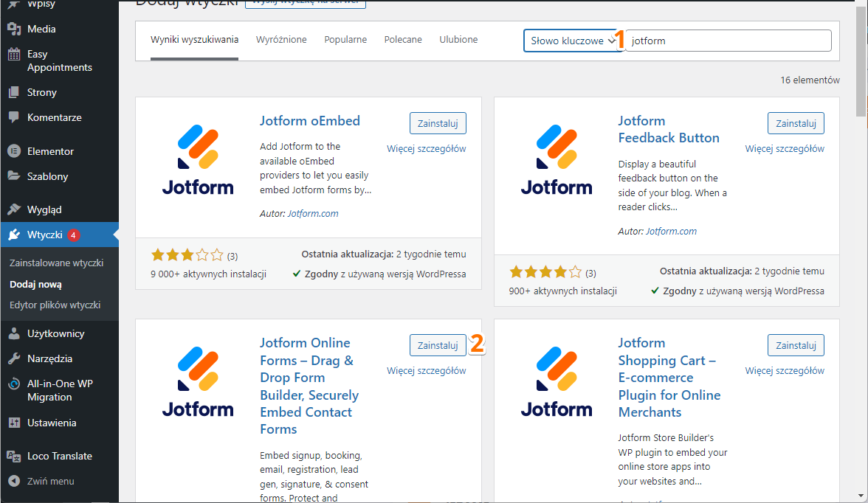This screenshot has height=503, width=868.
Task: Click the Szablony folder icon
Action: [15, 176]
